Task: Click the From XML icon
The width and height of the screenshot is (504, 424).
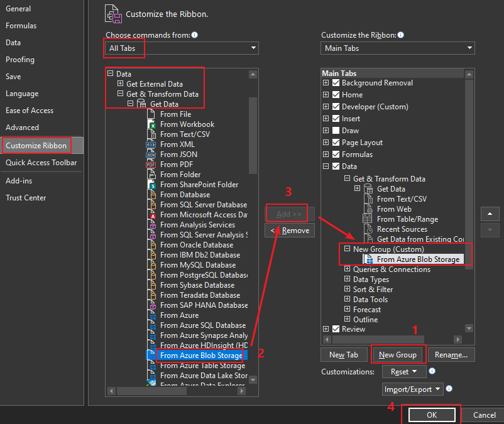Action: 151,144
